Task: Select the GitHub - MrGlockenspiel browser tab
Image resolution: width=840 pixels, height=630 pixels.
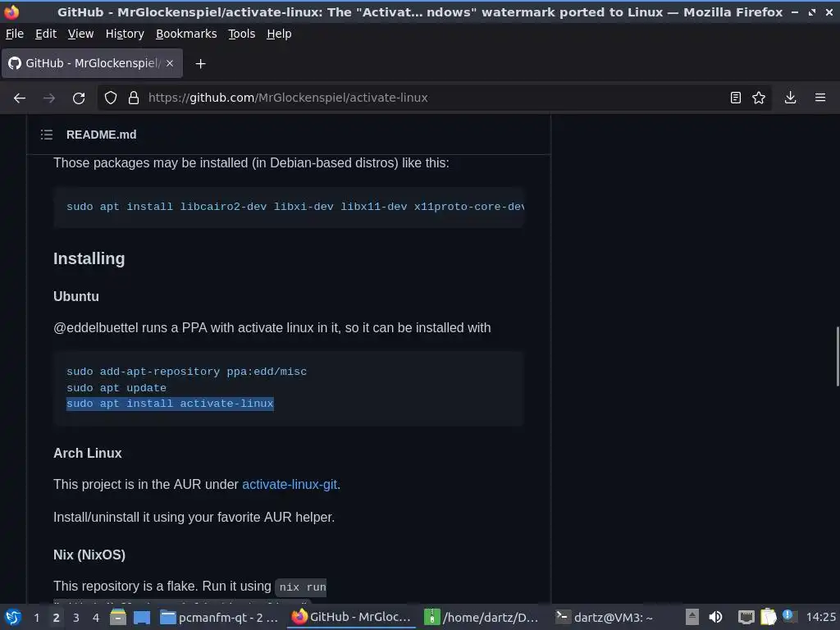Action: click(x=92, y=63)
